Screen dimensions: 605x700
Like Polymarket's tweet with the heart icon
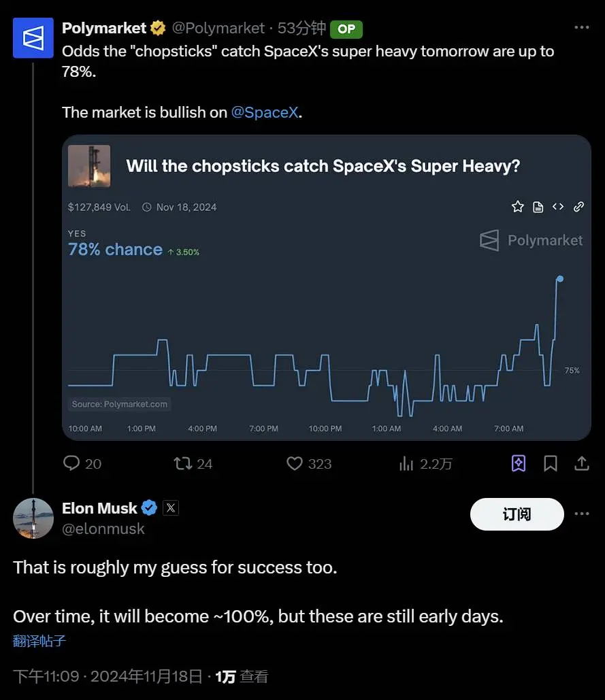point(294,463)
